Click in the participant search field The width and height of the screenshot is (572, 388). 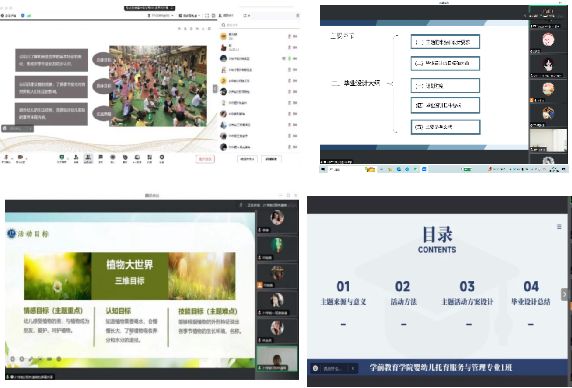(x=259, y=25)
